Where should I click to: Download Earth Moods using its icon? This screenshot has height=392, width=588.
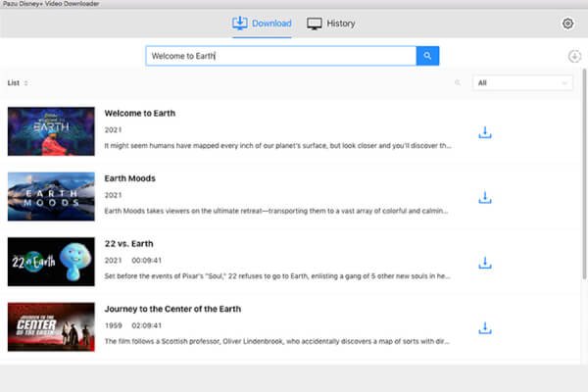pyautogui.click(x=485, y=198)
